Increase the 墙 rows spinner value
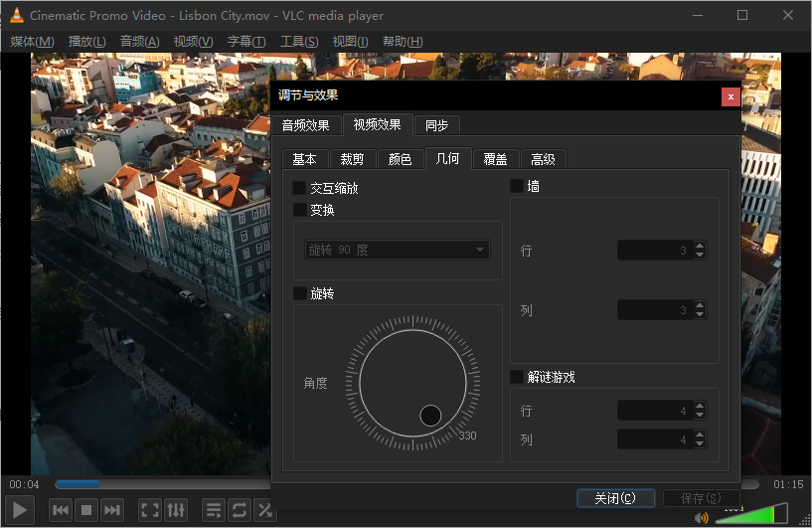 pyautogui.click(x=700, y=246)
